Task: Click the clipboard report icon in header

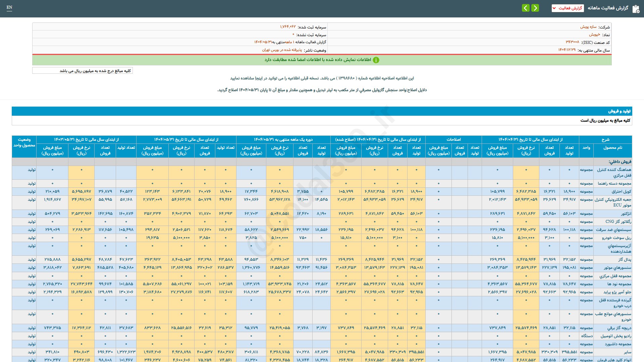Action: point(636,9)
